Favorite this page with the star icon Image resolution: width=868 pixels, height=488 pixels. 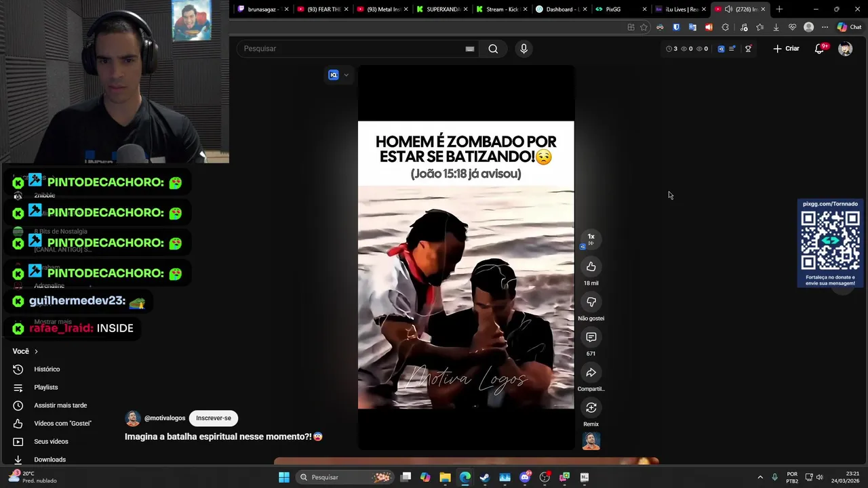click(644, 28)
